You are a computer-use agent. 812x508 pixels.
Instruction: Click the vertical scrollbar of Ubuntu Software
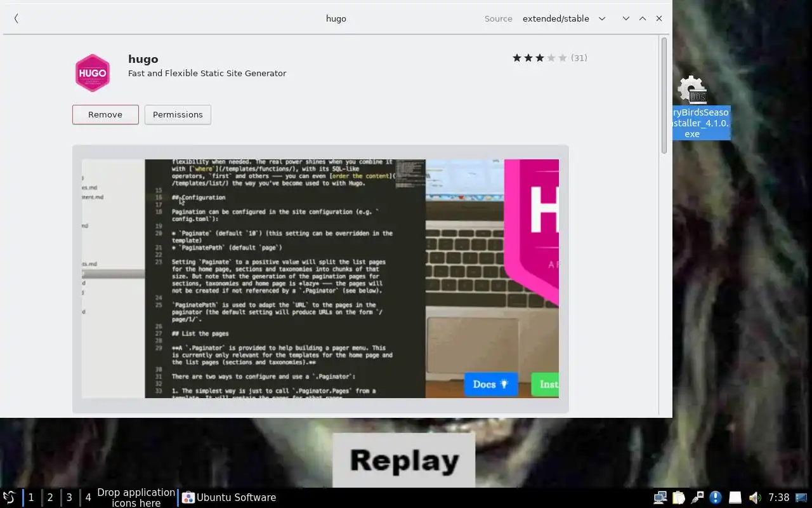[664, 95]
